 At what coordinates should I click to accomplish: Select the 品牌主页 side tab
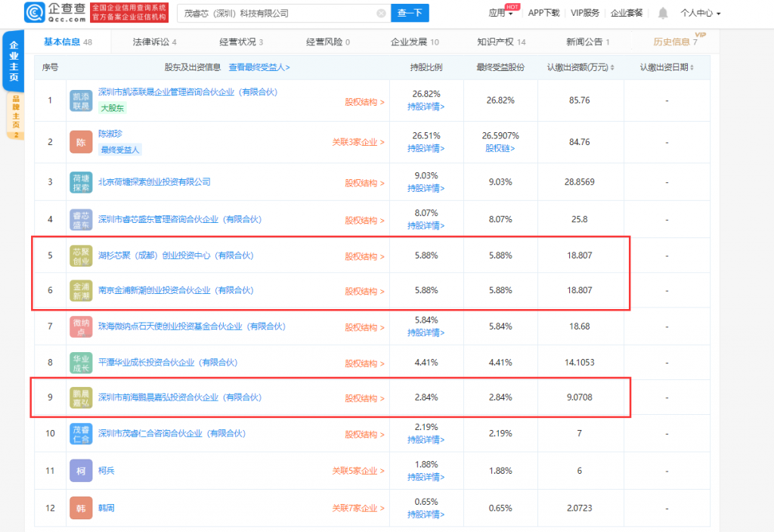(14, 115)
